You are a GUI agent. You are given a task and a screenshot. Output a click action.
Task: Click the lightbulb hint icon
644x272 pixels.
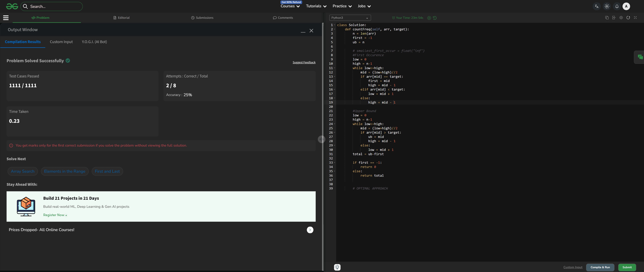[337, 267]
